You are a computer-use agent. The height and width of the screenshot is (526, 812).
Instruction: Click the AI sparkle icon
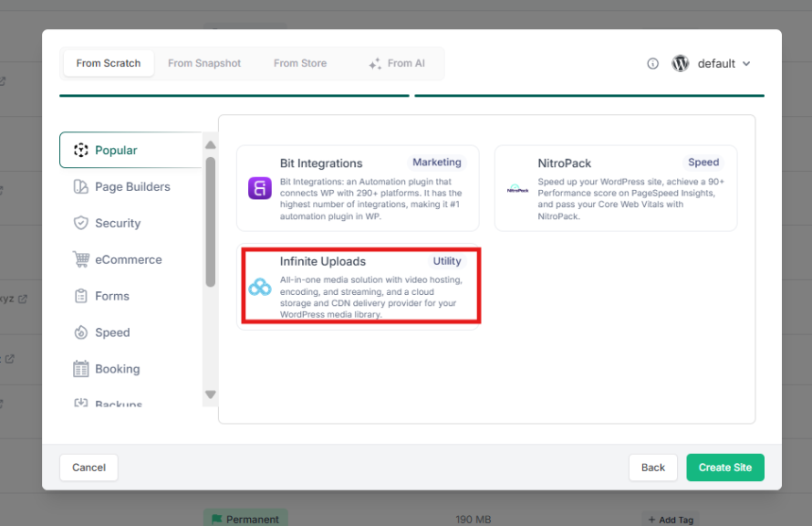point(375,64)
